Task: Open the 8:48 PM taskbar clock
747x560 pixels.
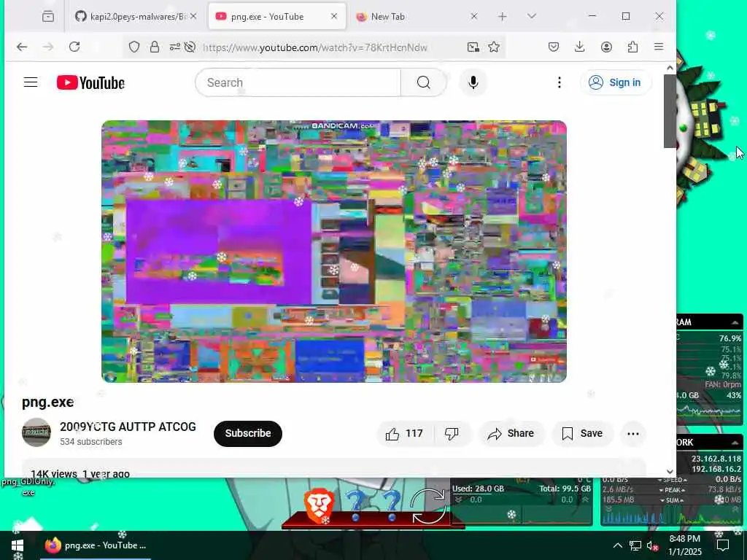Action: coord(684,545)
